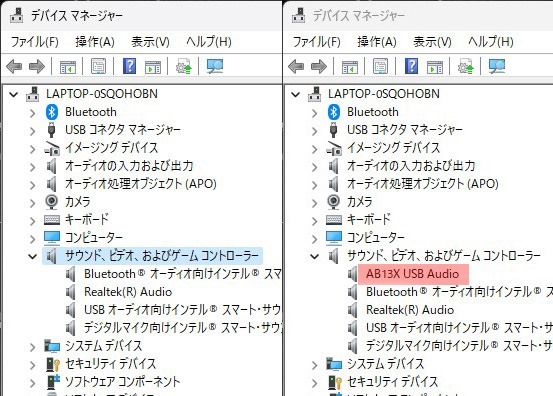Click Back arrow in right Device Manager toolbar
The image size is (553, 396).
296,66
